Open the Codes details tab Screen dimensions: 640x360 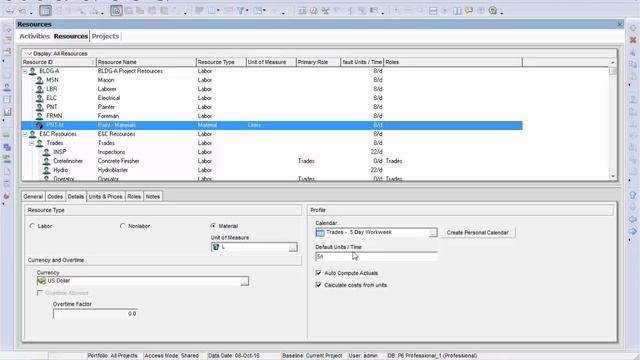(55, 196)
